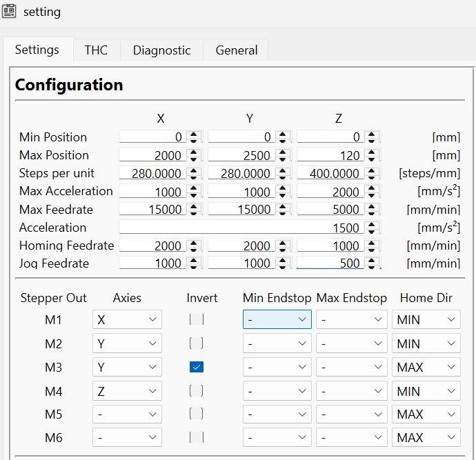Viewport: 476px width, 460px height.
Task: Increase the X Max Position value
Action: click(194, 152)
